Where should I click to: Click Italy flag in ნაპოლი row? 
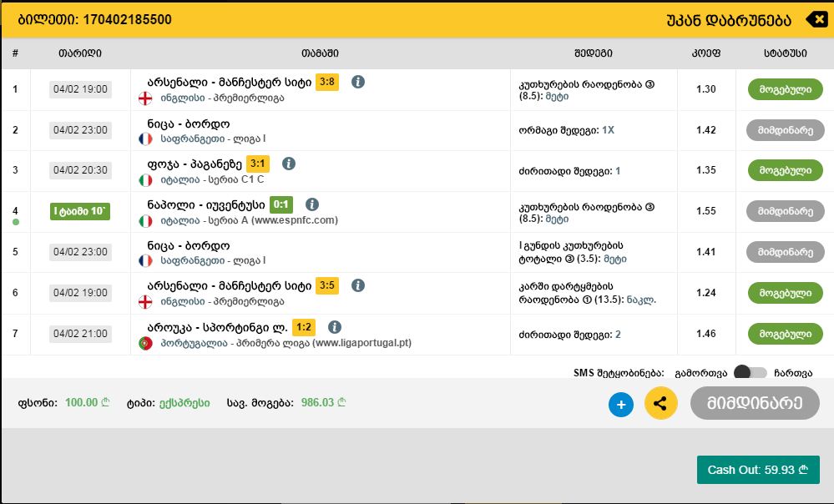pos(145,221)
